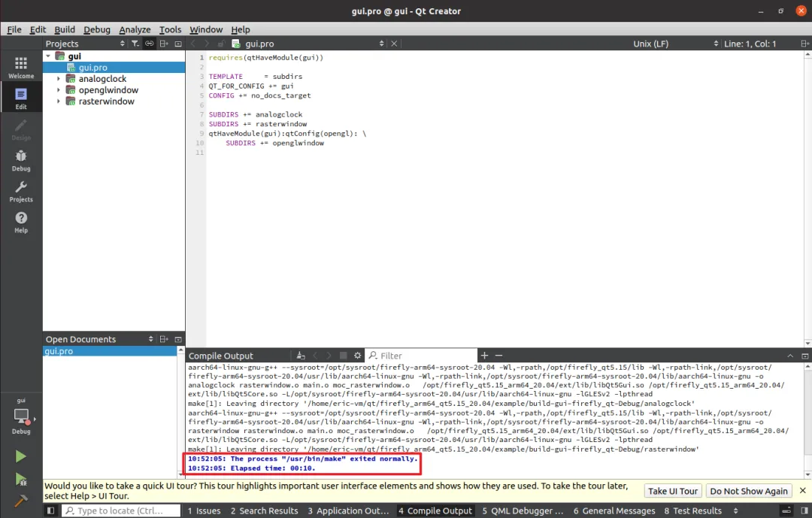Click the green Run button
812x518 pixels.
21,456
